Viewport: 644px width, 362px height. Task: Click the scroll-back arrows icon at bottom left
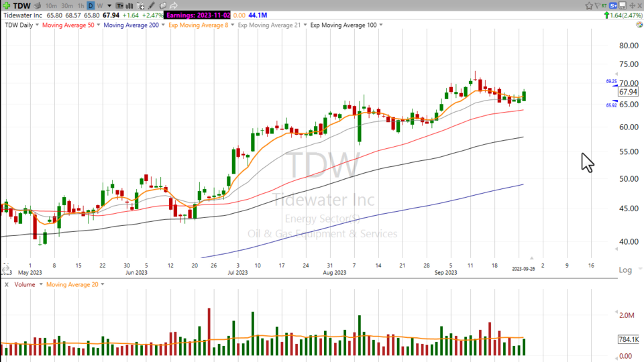click(5, 269)
